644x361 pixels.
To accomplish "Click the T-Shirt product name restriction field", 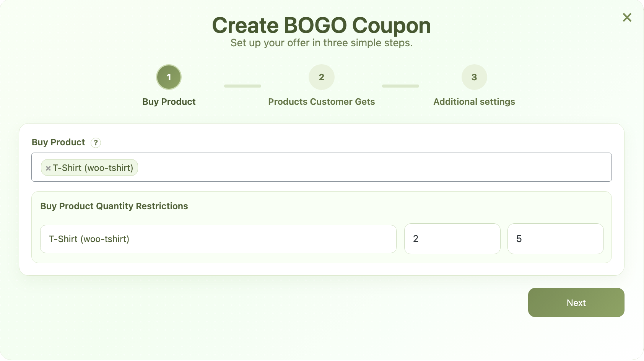I will (218, 239).
